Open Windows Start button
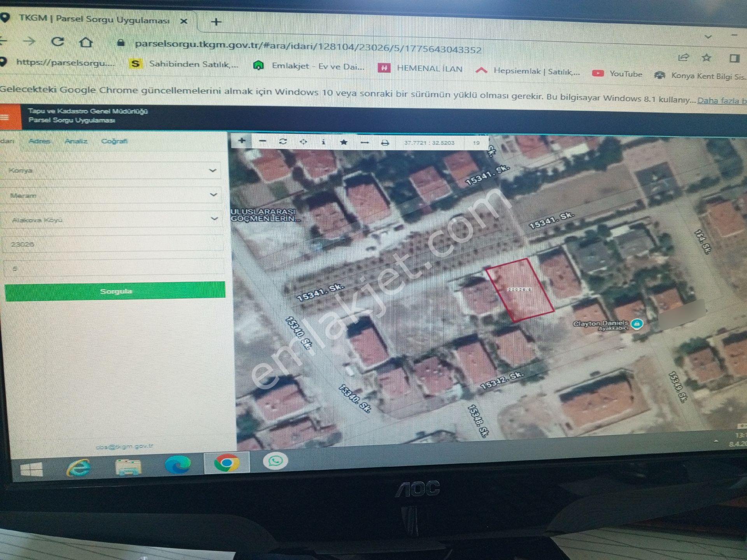Viewport: 747px width, 560px height. click(31, 469)
